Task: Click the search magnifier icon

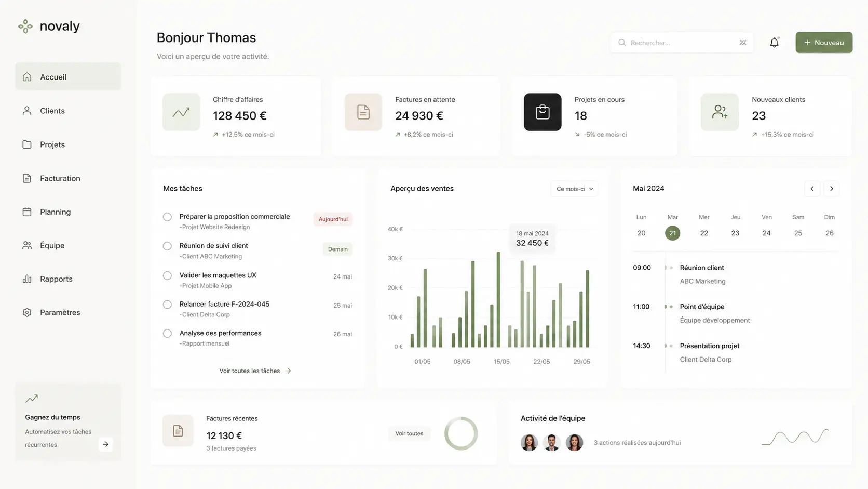Action: (x=622, y=43)
